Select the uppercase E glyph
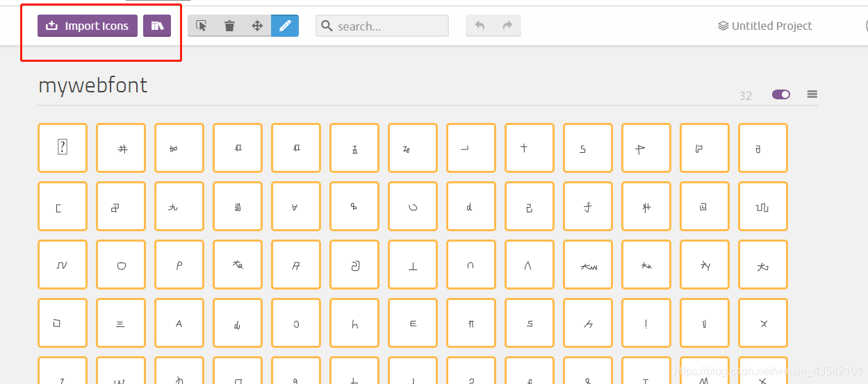Screen dimensions: 868x384 (x=413, y=323)
